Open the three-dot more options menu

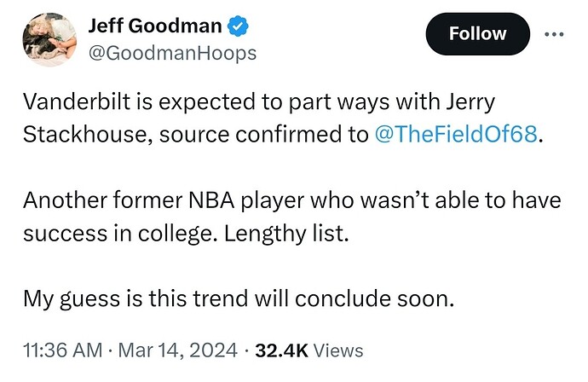tap(554, 34)
